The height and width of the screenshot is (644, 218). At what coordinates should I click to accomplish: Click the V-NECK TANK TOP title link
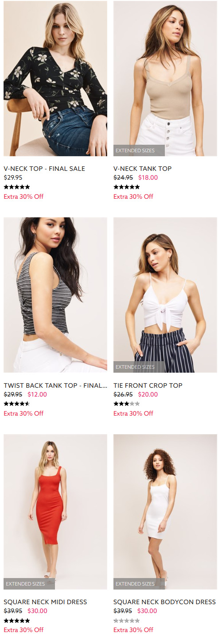coord(142,169)
